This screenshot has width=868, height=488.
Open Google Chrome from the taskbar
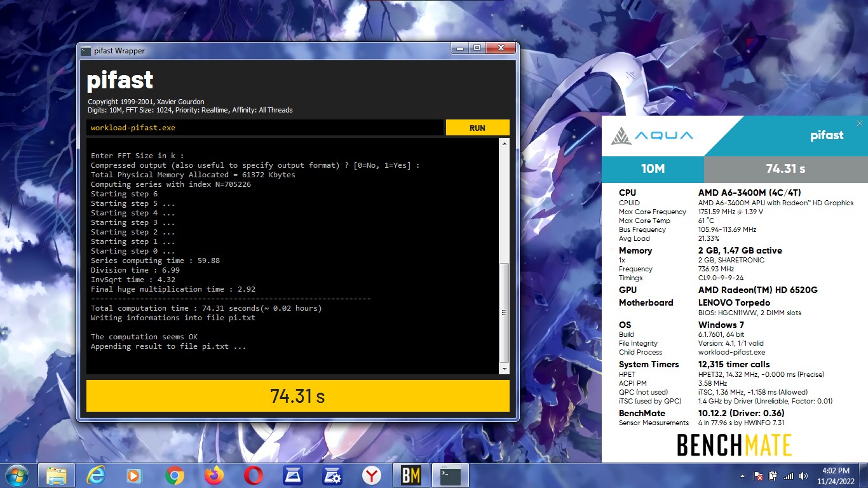click(x=174, y=475)
